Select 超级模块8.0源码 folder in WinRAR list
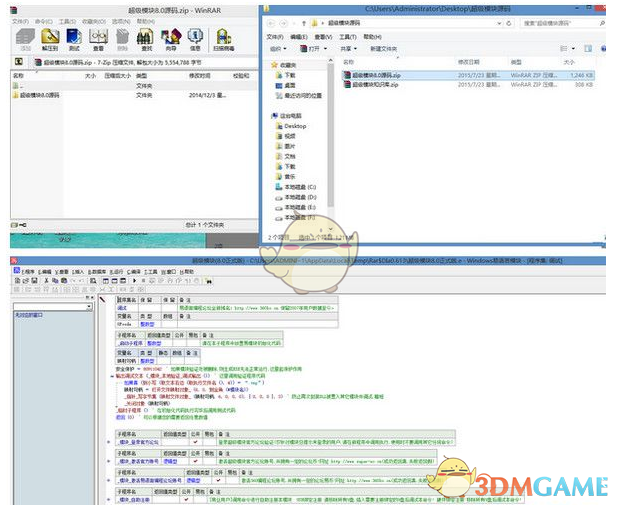 click(x=36, y=95)
